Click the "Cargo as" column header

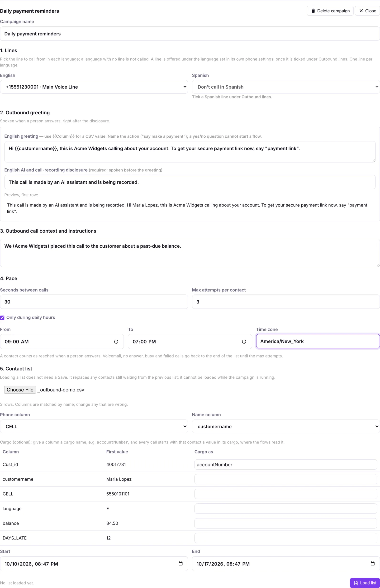coord(204,452)
